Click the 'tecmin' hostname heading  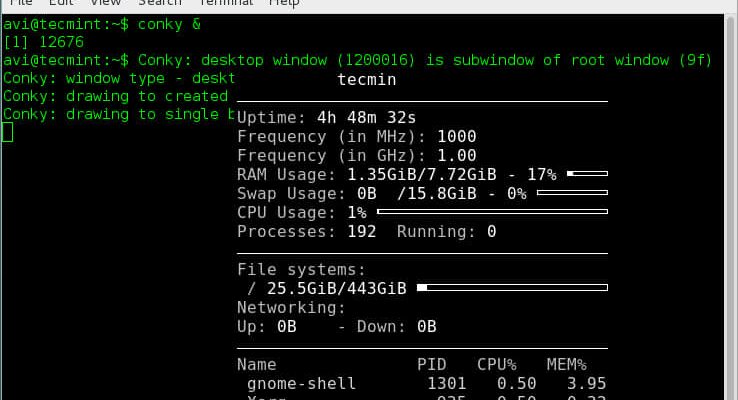(367, 80)
